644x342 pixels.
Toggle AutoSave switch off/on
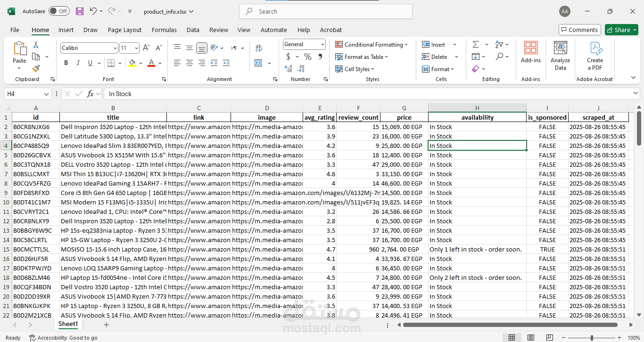pyautogui.click(x=59, y=11)
